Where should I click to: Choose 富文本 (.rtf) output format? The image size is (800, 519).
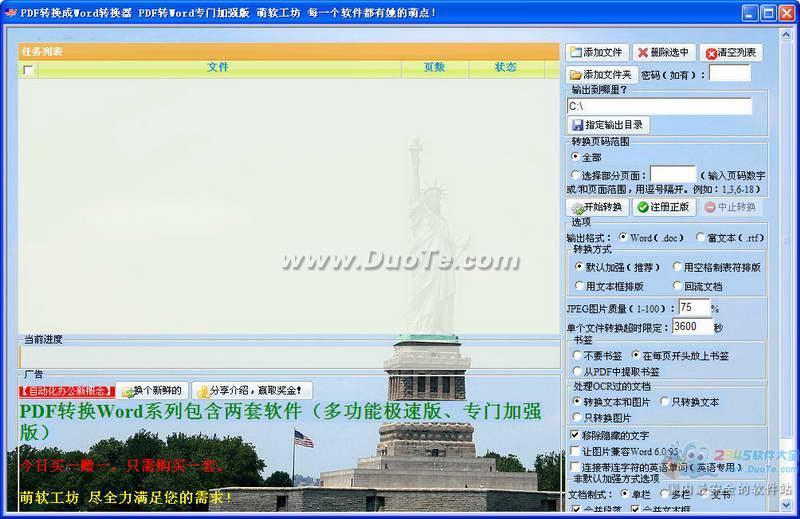click(x=701, y=237)
